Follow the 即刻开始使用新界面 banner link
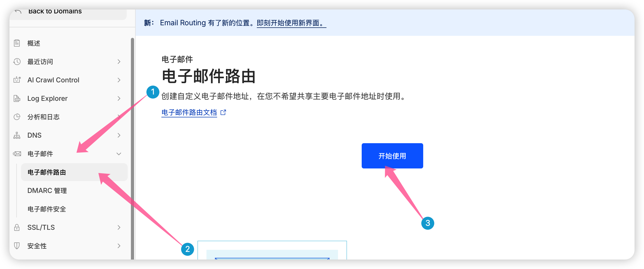 pyautogui.click(x=291, y=23)
